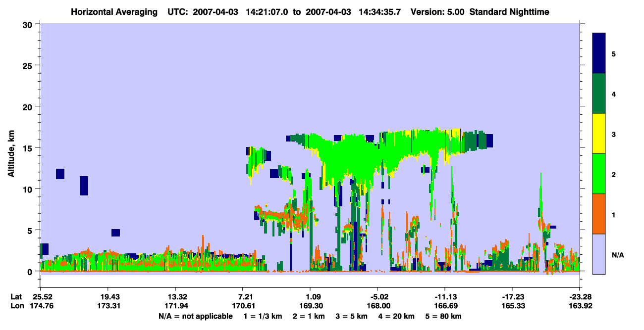Click latitude value -5.02
644x330 pixels.
(377, 296)
